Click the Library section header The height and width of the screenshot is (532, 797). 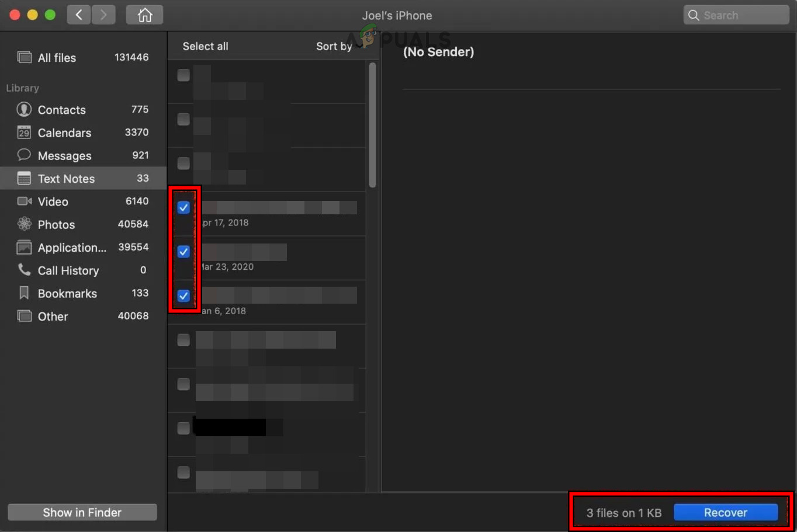(x=23, y=88)
